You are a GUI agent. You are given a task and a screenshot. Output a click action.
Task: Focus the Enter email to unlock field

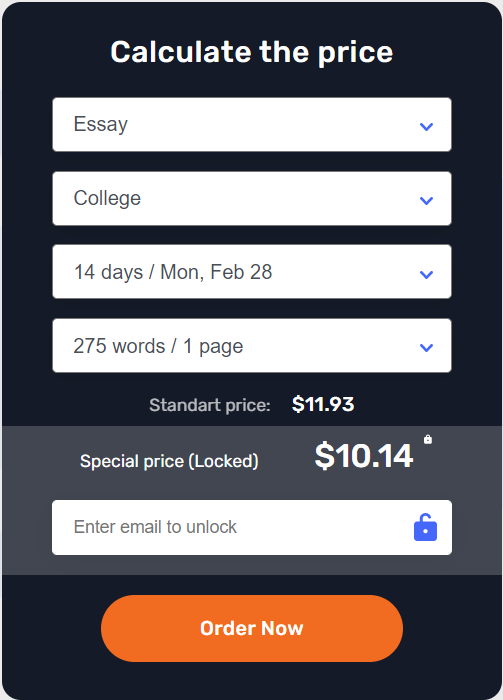(x=252, y=527)
